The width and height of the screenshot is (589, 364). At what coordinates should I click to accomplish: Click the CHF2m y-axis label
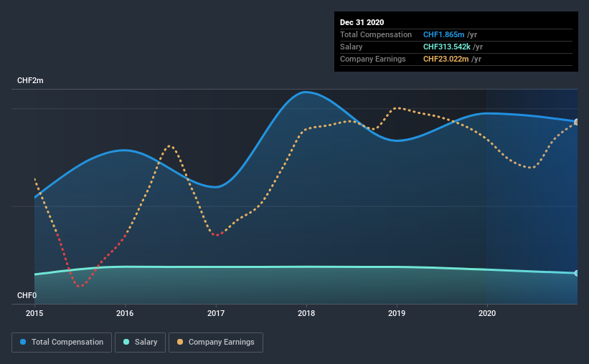pos(30,81)
